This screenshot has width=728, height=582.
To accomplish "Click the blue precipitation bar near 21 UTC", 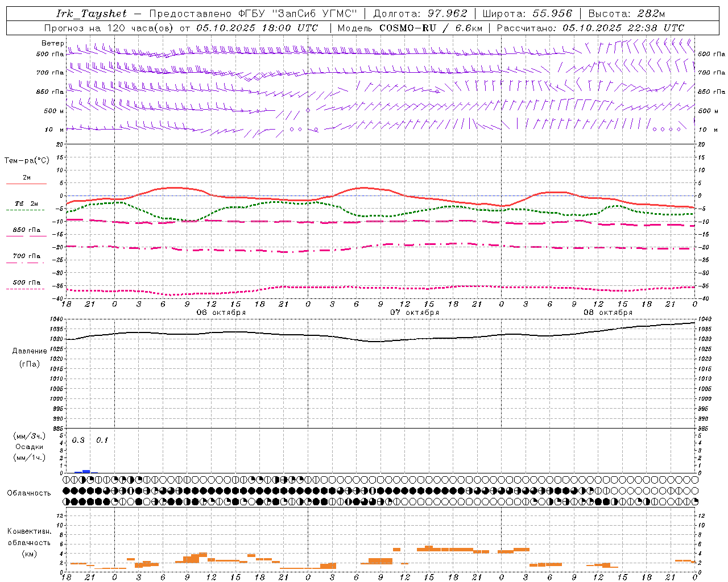I will (86, 471).
